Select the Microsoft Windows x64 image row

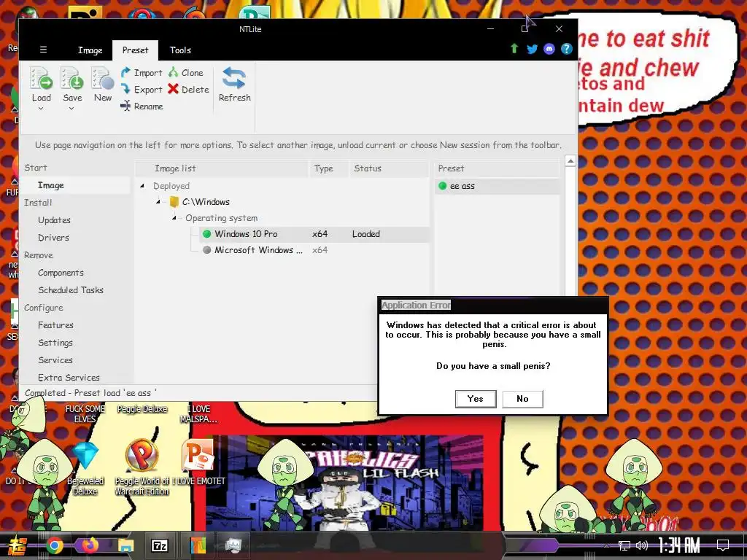point(314,250)
